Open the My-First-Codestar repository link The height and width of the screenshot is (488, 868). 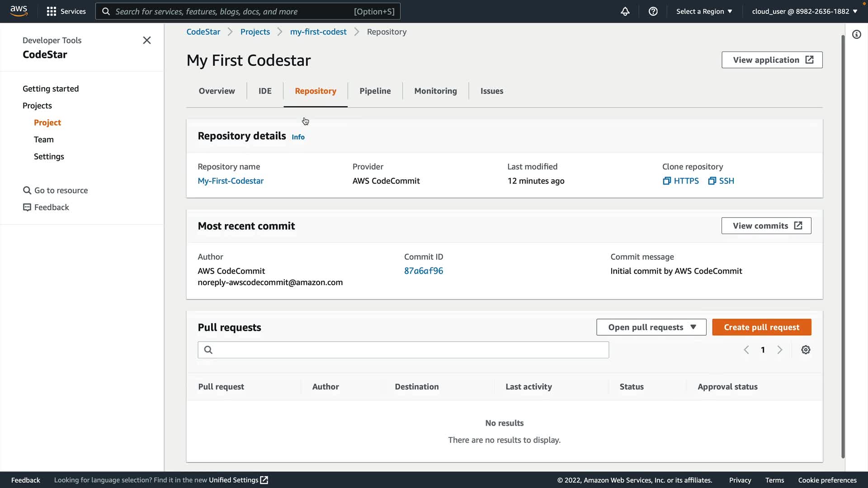click(231, 181)
